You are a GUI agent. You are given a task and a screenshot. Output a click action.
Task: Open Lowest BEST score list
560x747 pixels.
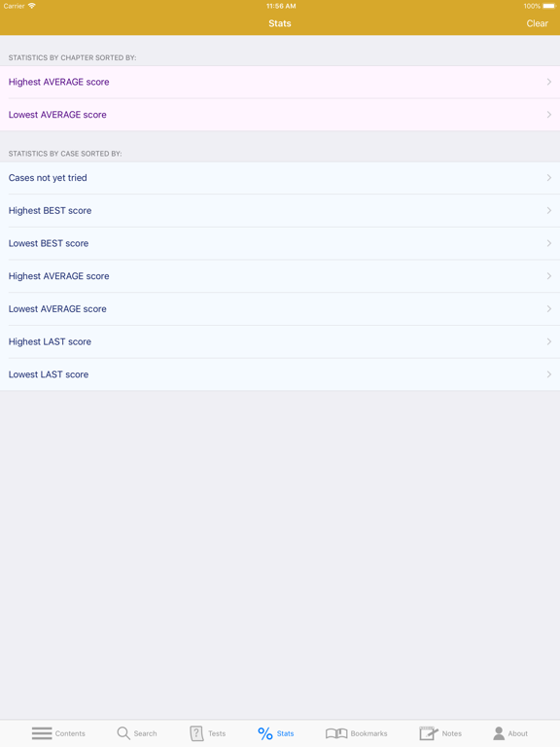pos(280,243)
